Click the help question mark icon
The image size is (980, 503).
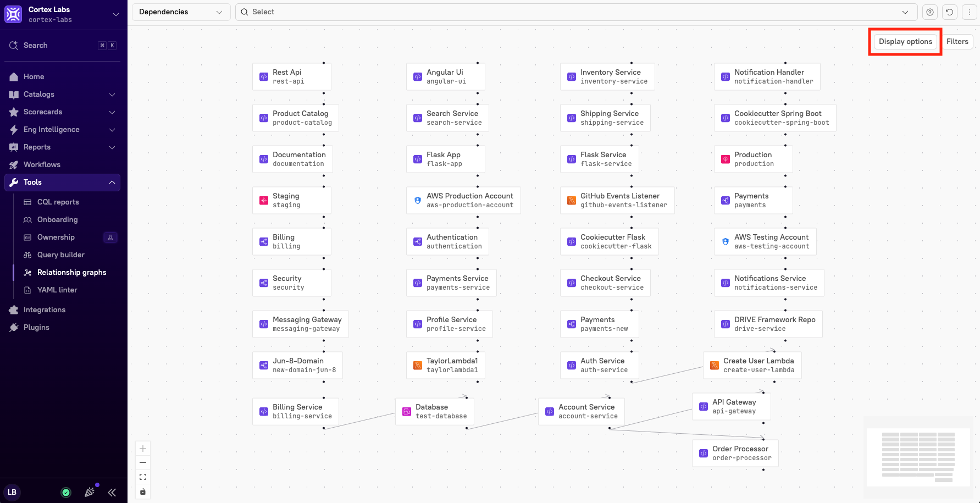tap(930, 12)
